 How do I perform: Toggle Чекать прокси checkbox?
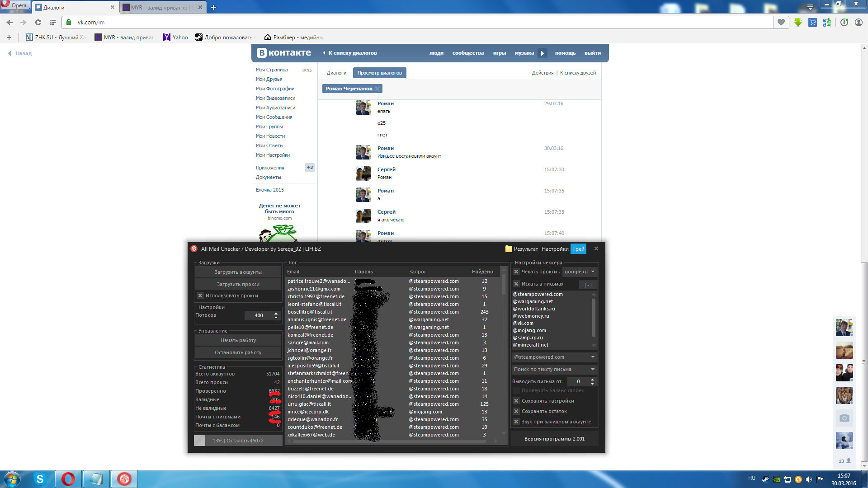coord(516,272)
